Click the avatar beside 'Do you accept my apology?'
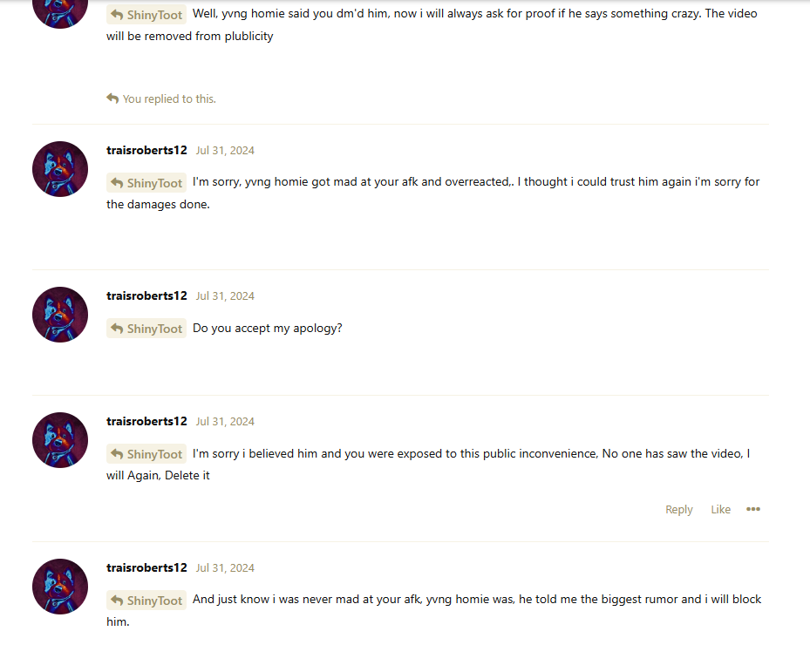 click(60, 315)
